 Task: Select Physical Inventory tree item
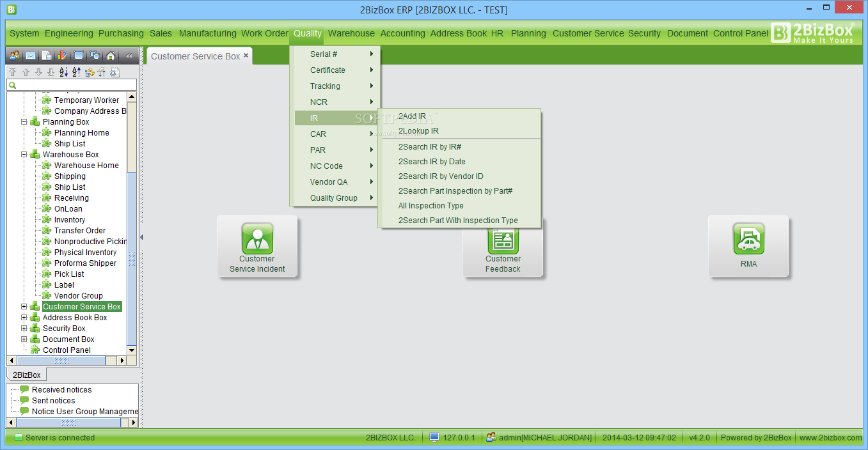click(85, 252)
